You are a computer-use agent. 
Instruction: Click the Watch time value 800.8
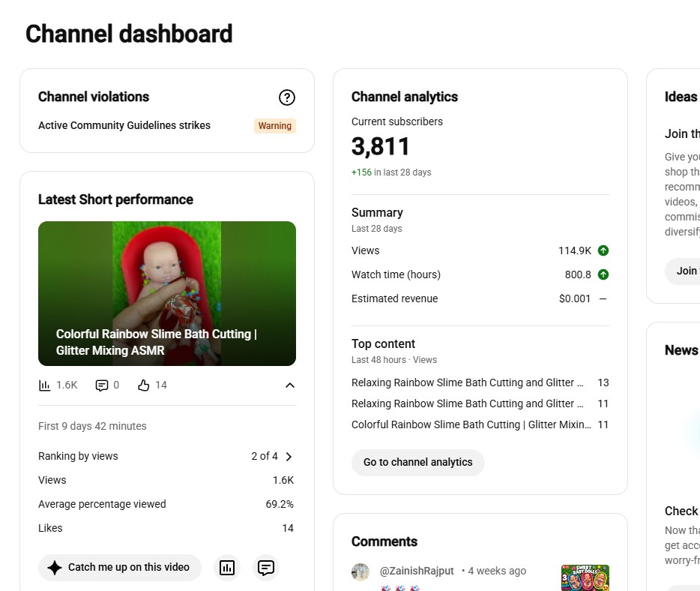pos(578,274)
